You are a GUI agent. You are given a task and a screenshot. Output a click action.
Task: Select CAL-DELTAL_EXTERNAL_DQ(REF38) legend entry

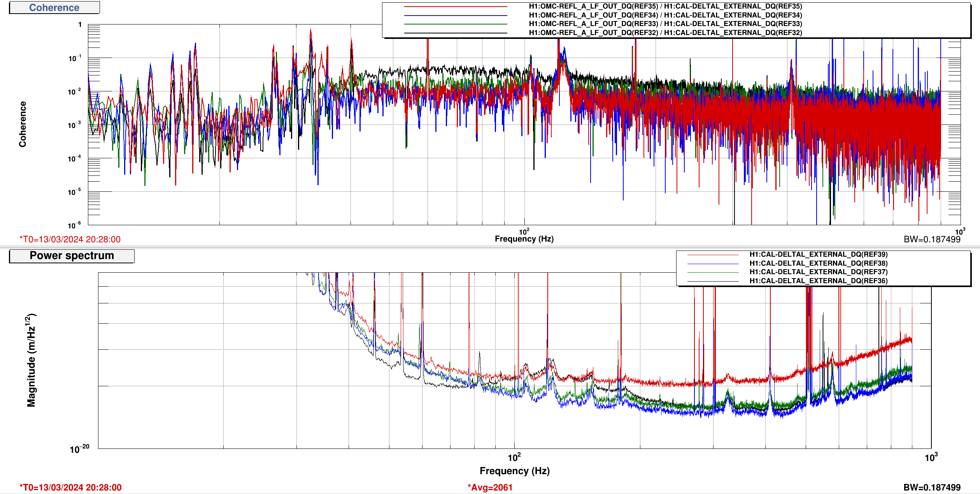818,263
